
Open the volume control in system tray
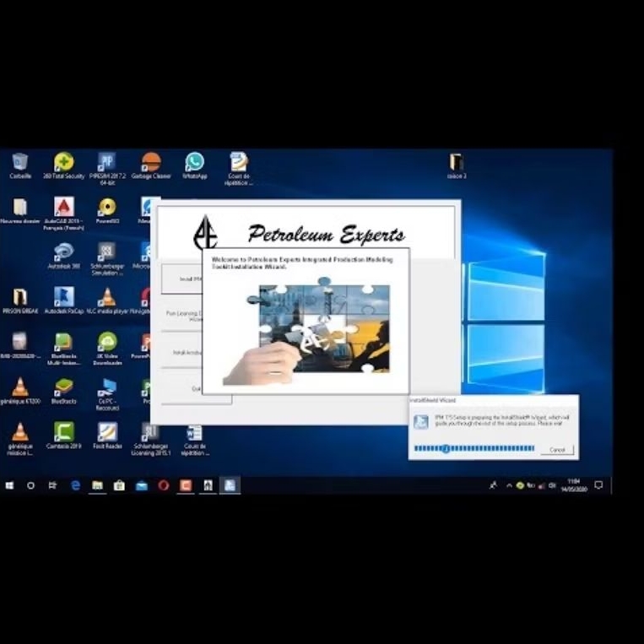(552, 485)
